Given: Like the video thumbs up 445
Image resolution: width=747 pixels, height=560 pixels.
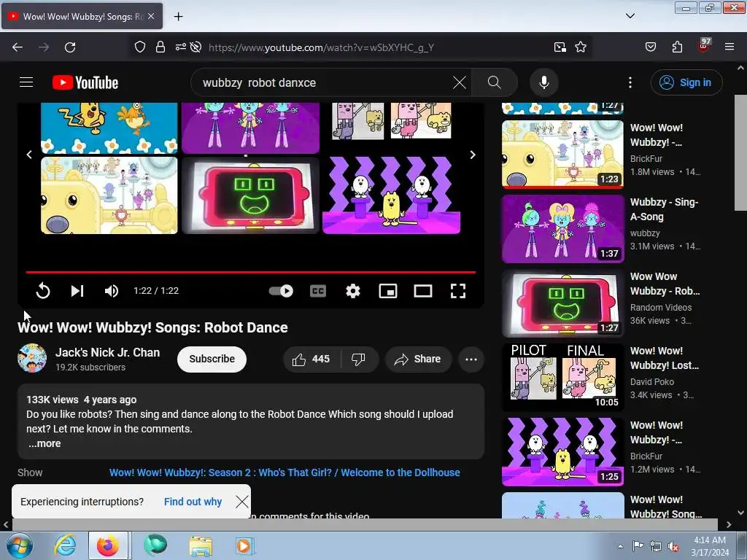Looking at the screenshot, I should pos(311,359).
